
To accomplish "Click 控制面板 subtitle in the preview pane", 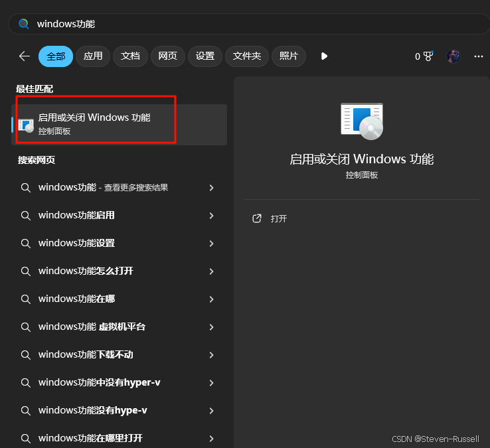I will click(362, 175).
